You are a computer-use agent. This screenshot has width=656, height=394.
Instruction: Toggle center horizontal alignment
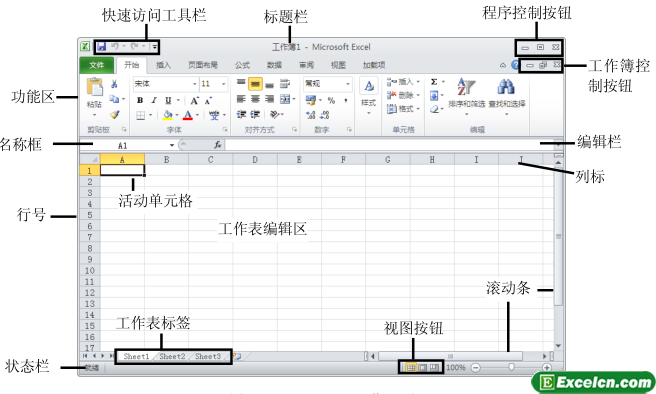pos(255,99)
